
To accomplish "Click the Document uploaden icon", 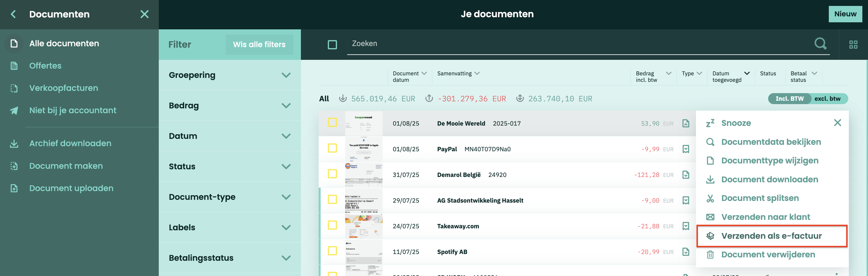I will pos(14,188).
